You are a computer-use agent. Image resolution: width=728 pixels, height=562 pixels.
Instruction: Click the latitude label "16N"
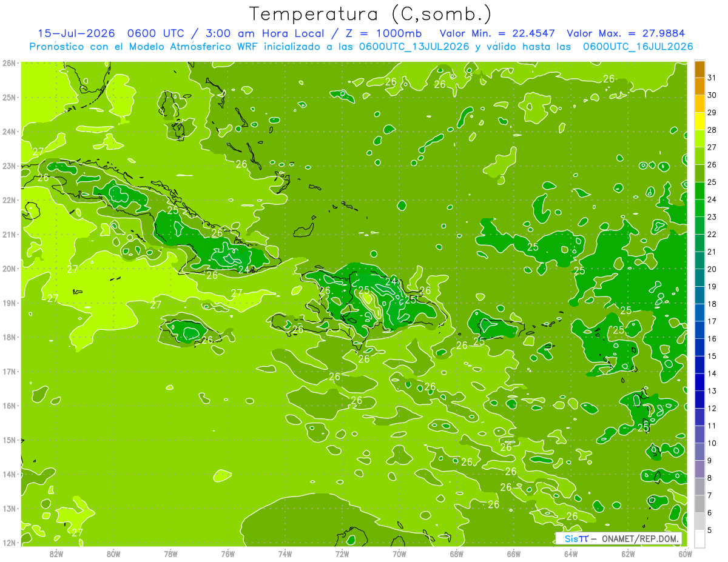[x=9, y=406]
